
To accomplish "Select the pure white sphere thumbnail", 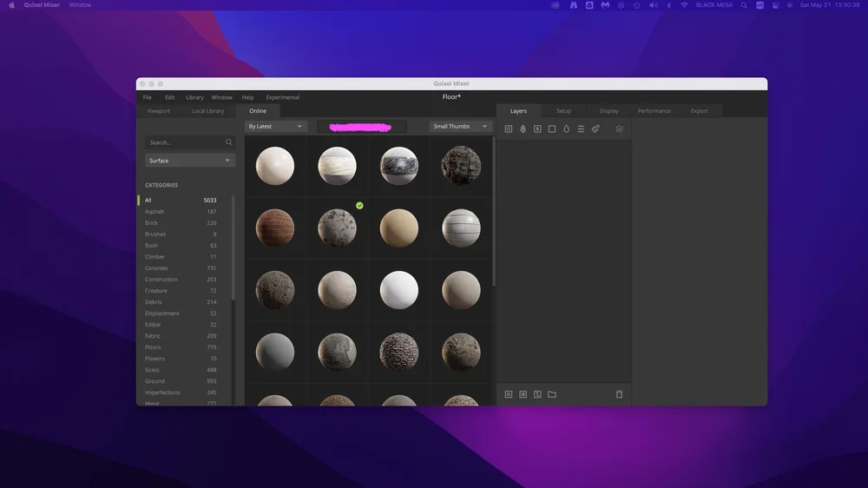I will [399, 290].
